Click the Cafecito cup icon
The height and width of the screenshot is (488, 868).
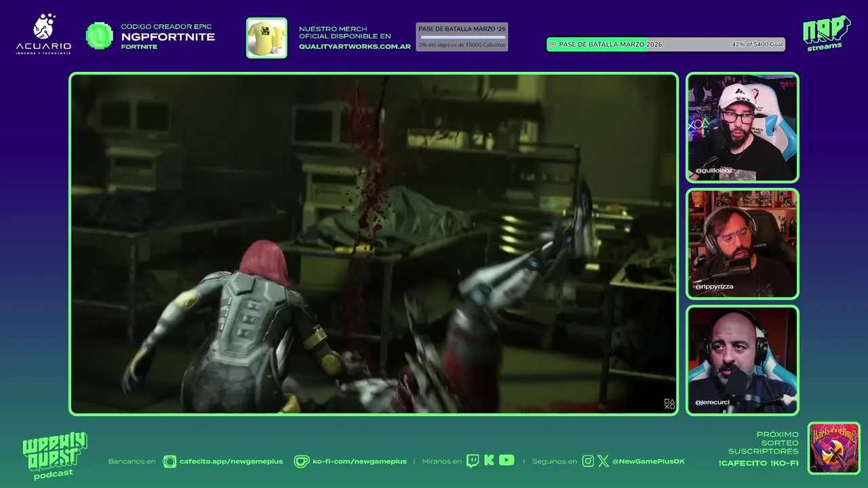[170, 462]
